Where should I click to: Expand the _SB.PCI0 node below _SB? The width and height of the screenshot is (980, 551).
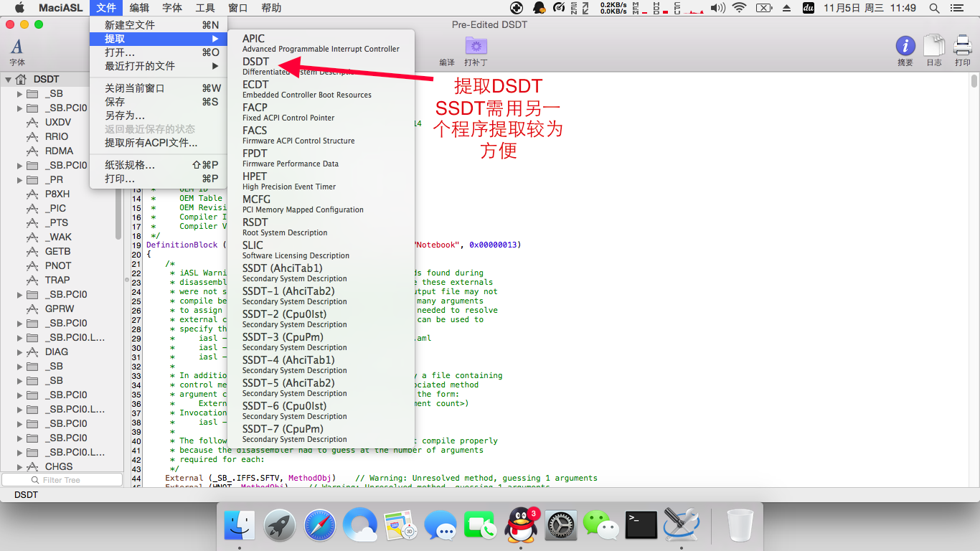[19, 108]
